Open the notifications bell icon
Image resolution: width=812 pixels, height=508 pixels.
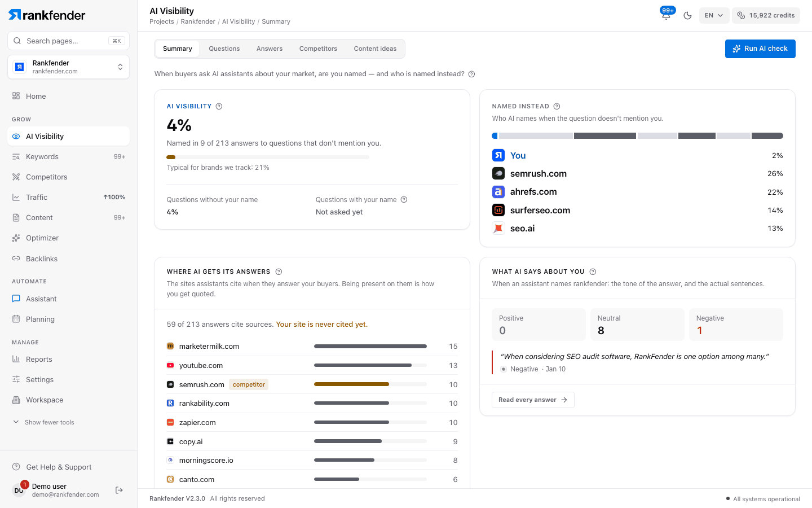coord(666,15)
